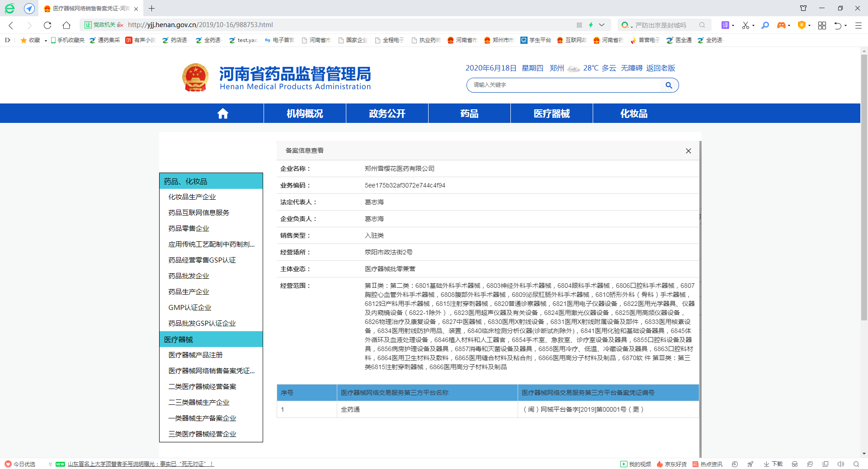Select GMP认证企业 in sidebar
Image resolution: width=868 pixels, height=469 pixels.
[190, 308]
